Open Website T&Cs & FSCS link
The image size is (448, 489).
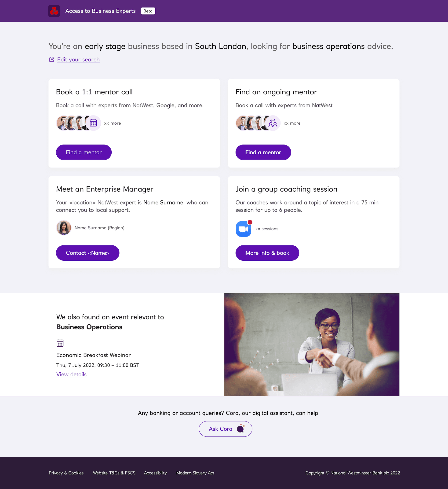(x=114, y=473)
